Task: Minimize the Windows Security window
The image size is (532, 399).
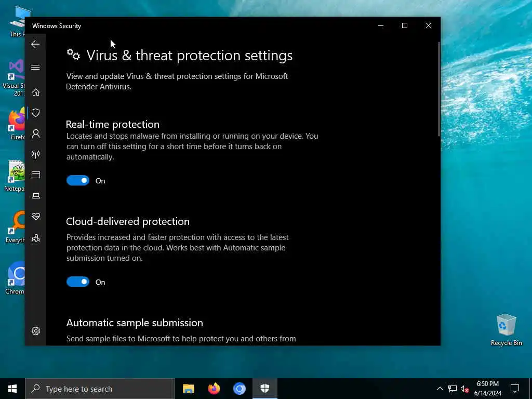Action: pos(381,26)
